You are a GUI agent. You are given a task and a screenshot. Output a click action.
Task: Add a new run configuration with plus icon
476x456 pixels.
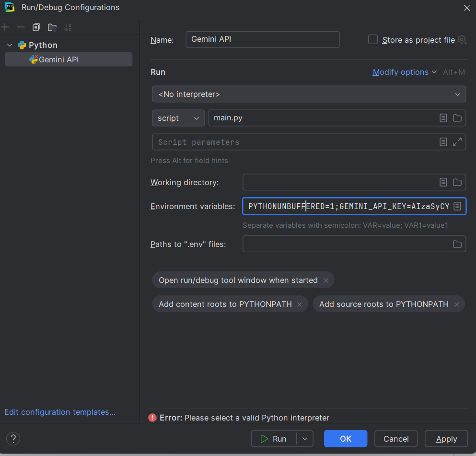pos(5,27)
